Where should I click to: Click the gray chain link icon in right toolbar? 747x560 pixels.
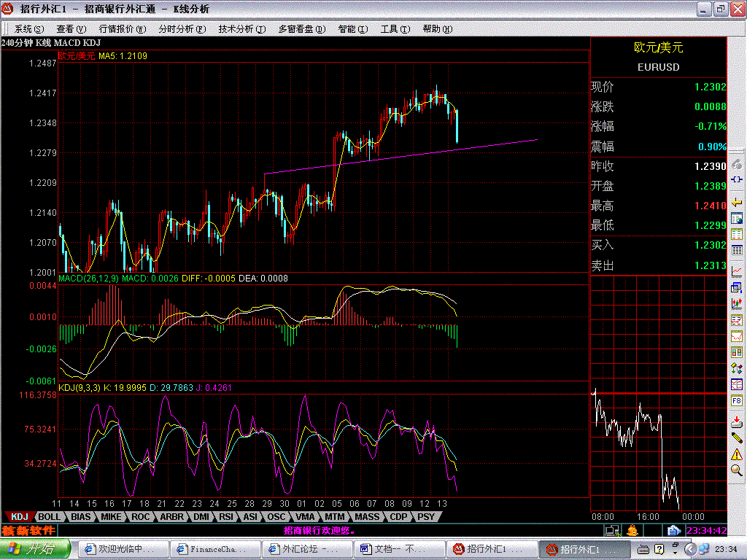pyautogui.click(x=737, y=165)
